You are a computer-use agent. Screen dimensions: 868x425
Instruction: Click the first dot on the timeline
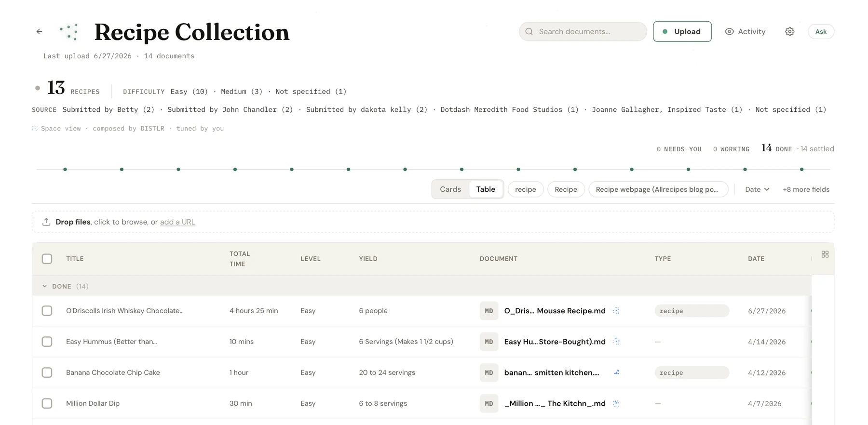click(65, 169)
